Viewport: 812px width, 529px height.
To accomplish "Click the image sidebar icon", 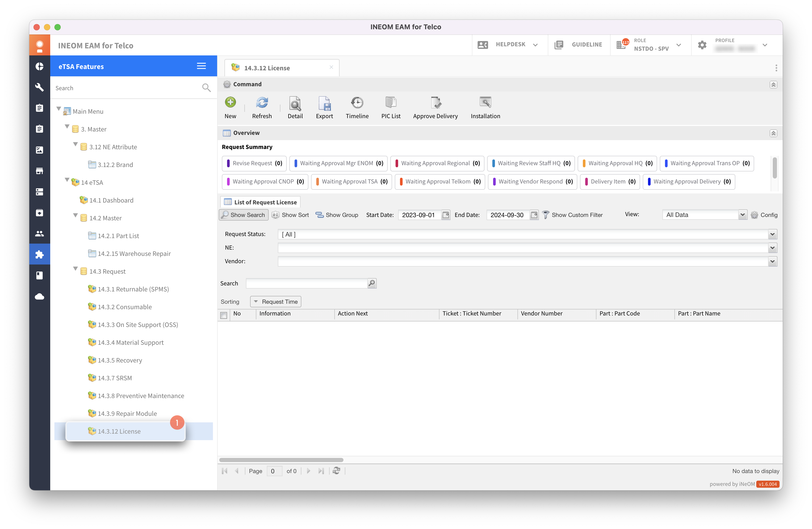I will pyautogui.click(x=40, y=150).
